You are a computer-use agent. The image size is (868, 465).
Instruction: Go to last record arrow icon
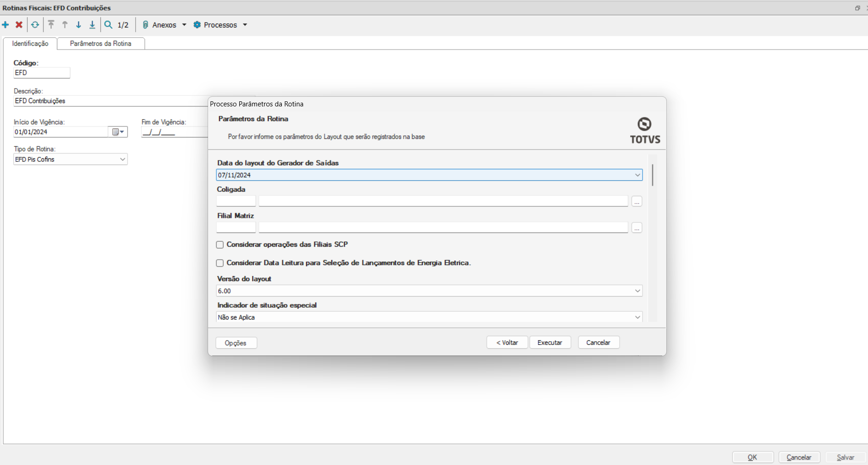[92, 25]
